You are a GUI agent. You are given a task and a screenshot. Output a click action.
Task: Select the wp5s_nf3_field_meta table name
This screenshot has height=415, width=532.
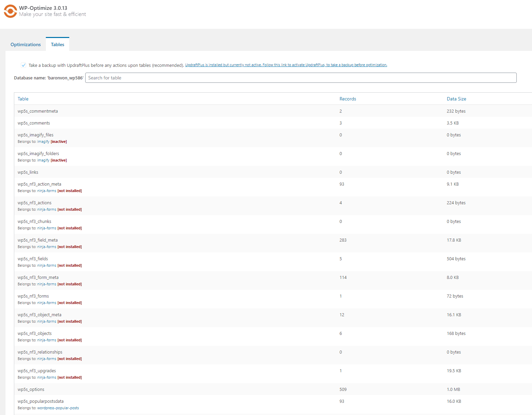[38, 240]
